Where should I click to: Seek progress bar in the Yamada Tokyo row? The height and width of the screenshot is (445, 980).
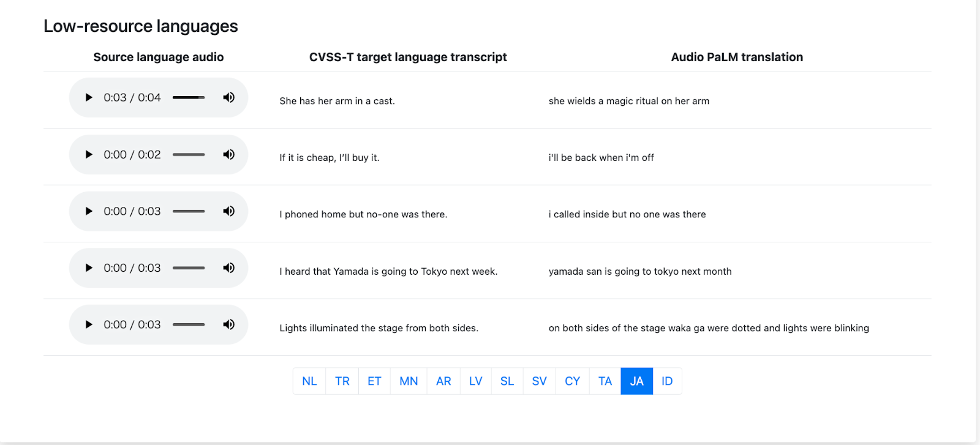click(189, 267)
